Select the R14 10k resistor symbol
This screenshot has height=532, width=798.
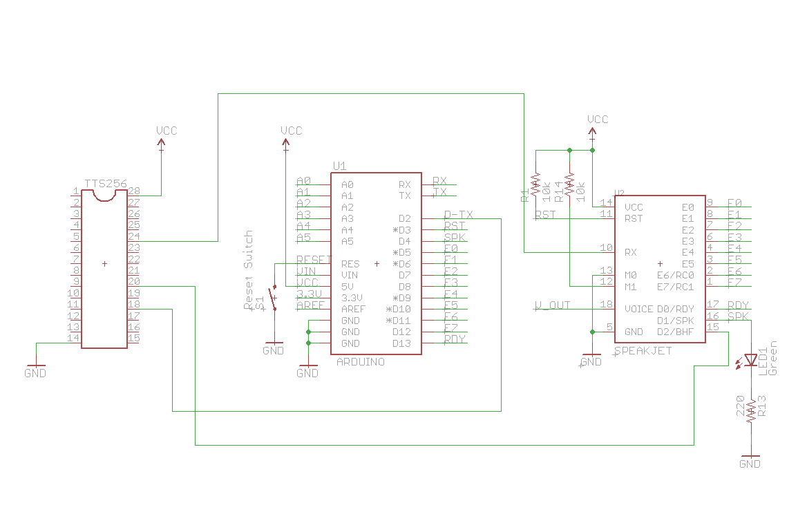click(569, 184)
